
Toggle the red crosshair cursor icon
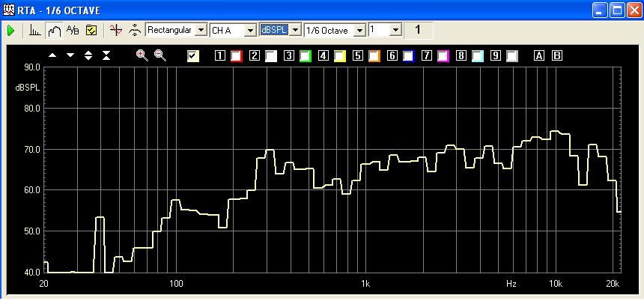click(x=115, y=30)
